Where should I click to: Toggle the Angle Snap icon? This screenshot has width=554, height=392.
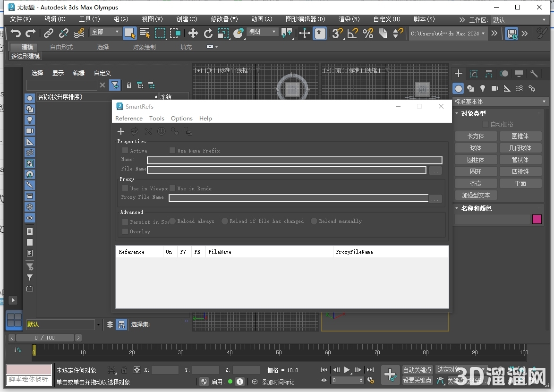[x=353, y=33]
